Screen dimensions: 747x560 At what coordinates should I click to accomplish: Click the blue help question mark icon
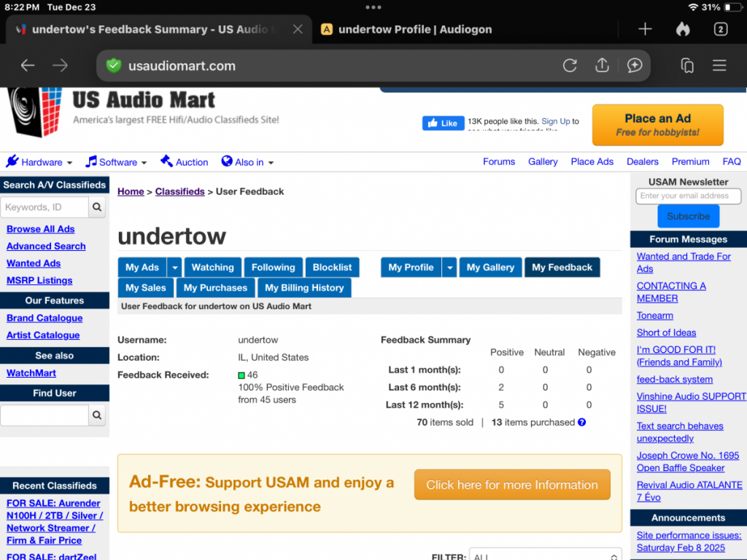pyautogui.click(x=582, y=422)
